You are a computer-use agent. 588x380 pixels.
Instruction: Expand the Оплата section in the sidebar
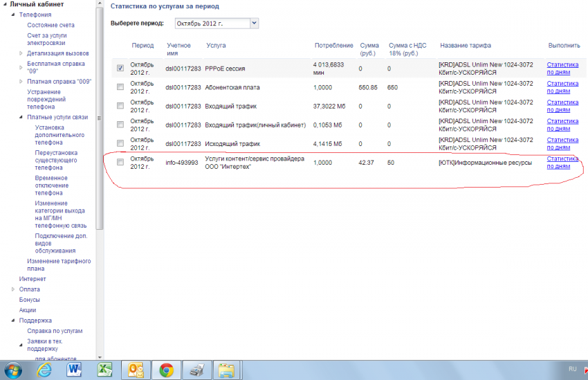pos(12,289)
